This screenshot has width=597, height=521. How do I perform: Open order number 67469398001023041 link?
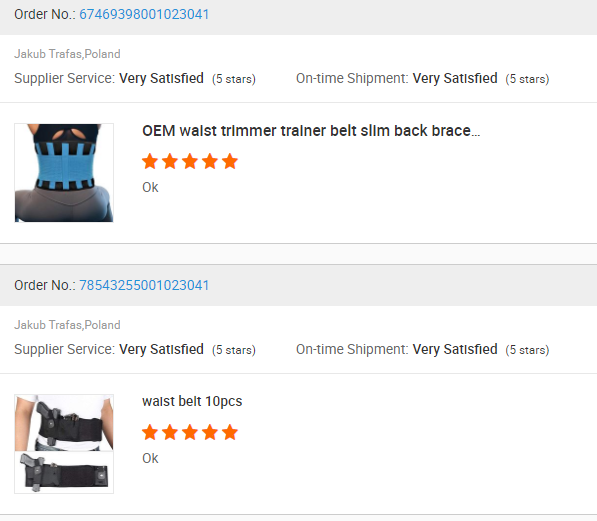(144, 14)
